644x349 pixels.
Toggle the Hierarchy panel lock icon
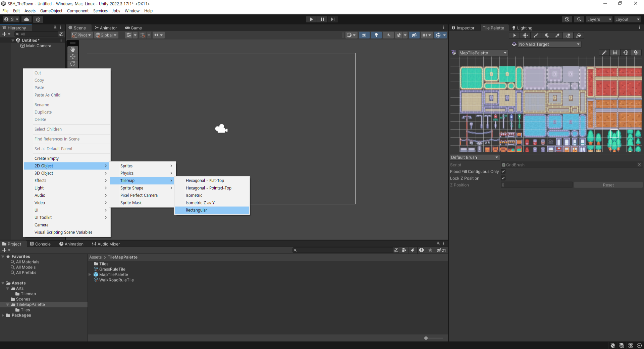click(55, 28)
